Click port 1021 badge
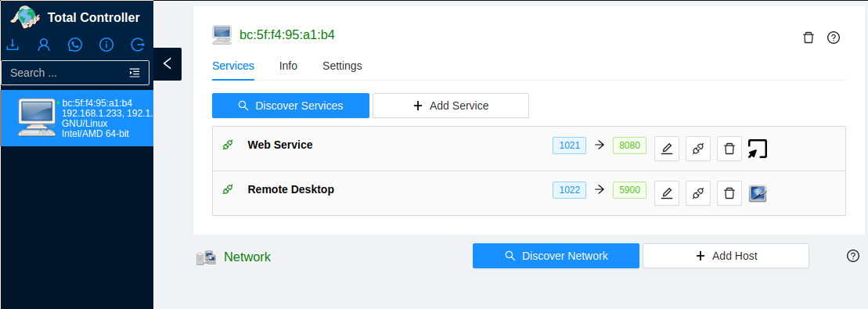This screenshot has width=868, height=309. (569, 145)
